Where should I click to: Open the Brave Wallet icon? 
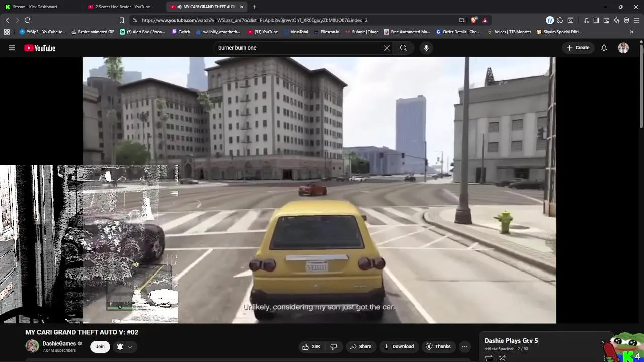click(606, 20)
